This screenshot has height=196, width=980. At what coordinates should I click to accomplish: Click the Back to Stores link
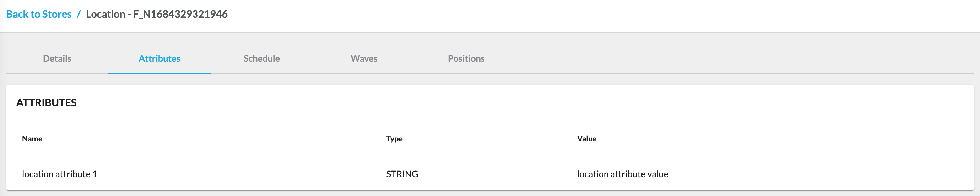pyautogui.click(x=39, y=14)
